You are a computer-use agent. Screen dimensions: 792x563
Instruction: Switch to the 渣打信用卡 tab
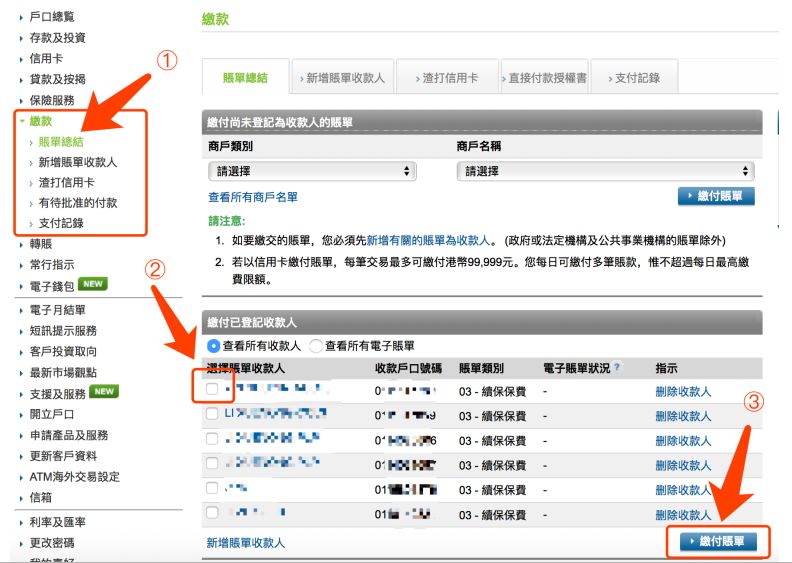[448, 77]
